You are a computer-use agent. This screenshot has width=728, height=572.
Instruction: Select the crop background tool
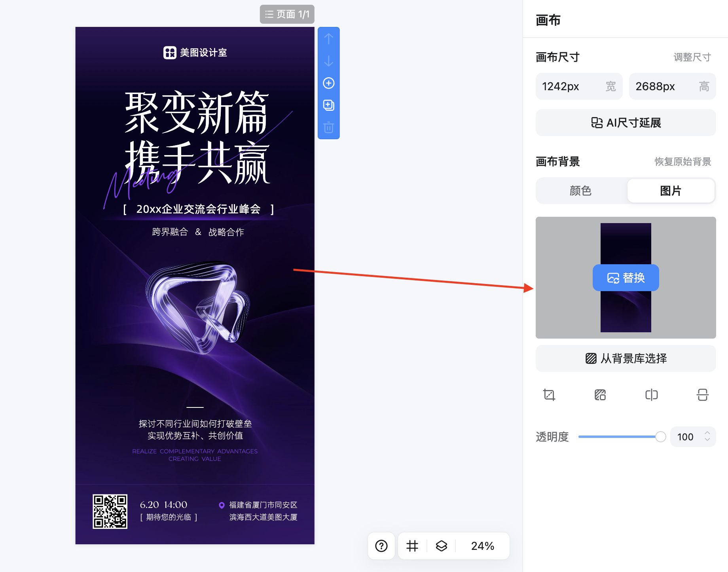point(548,395)
